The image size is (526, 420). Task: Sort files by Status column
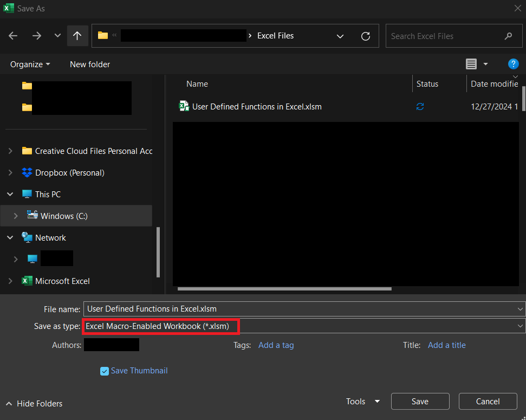[x=427, y=84]
